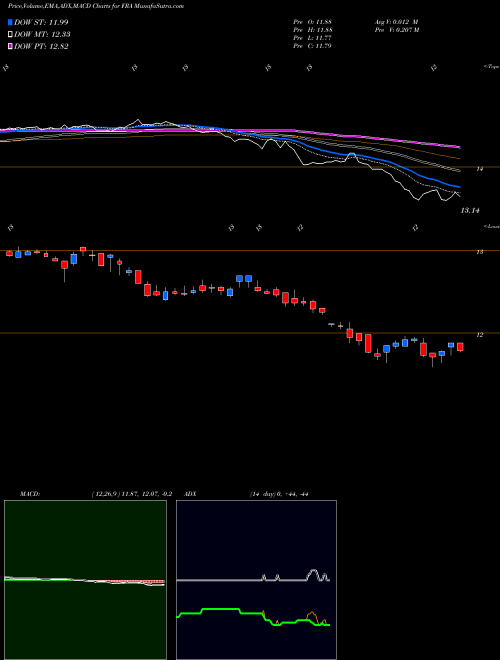Open the green MACD indicator chart panel

pyautogui.click(x=85, y=580)
